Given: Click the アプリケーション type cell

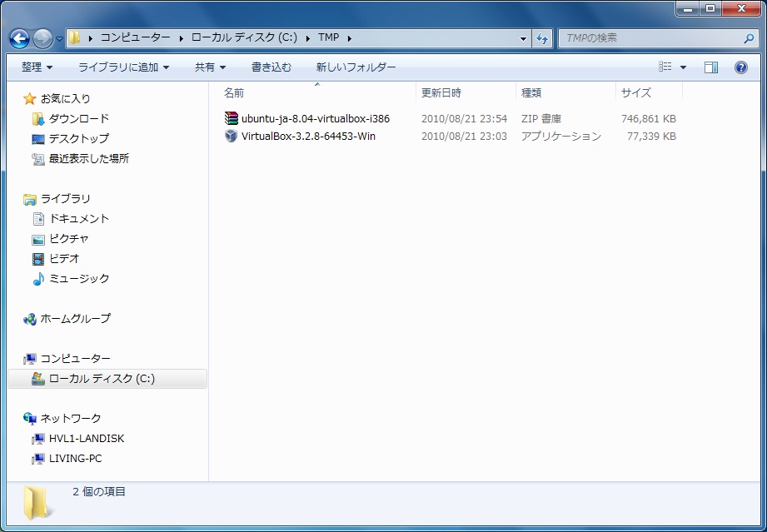Looking at the screenshot, I should coord(561,137).
